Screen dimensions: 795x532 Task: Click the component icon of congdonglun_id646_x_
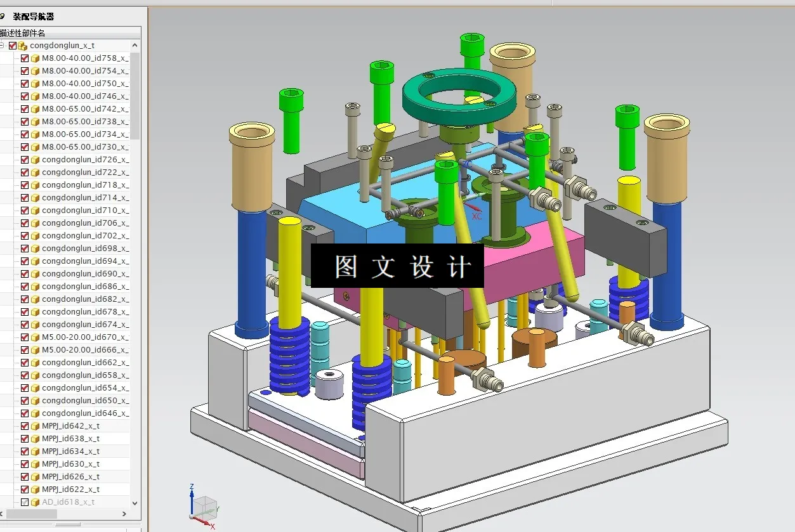[35, 413]
